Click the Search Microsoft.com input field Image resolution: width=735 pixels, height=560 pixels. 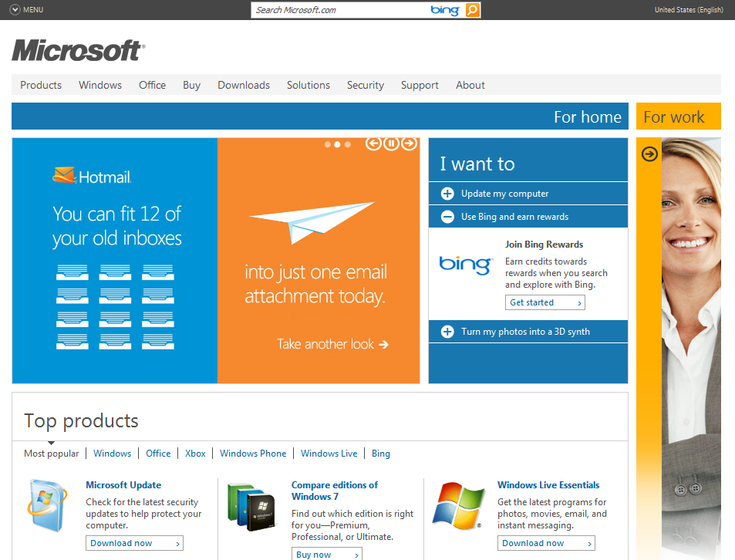339,10
